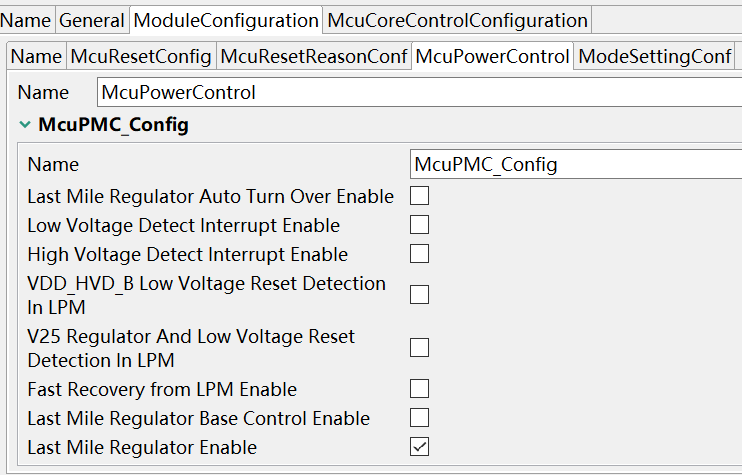
Task: Open the top-level Name tab
Action: [x=28, y=20]
